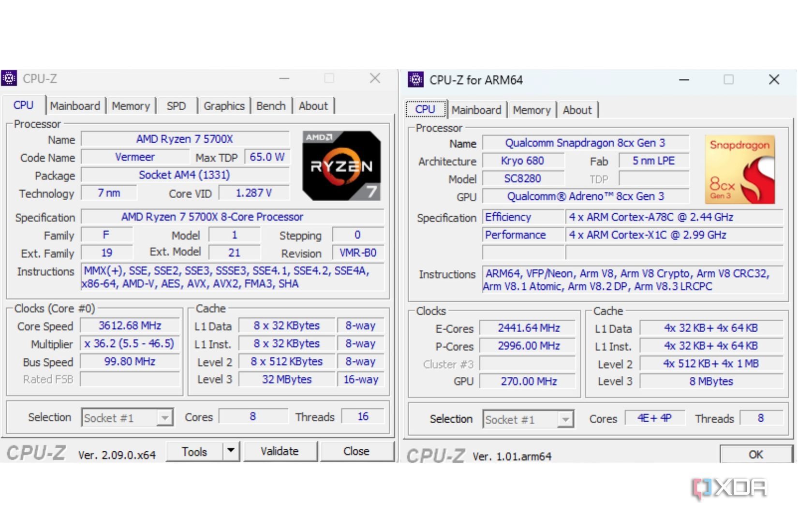Switch to the SPD tab
Image resolution: width=798 pixels, height=532 pixels.
[x=177, y=105]
